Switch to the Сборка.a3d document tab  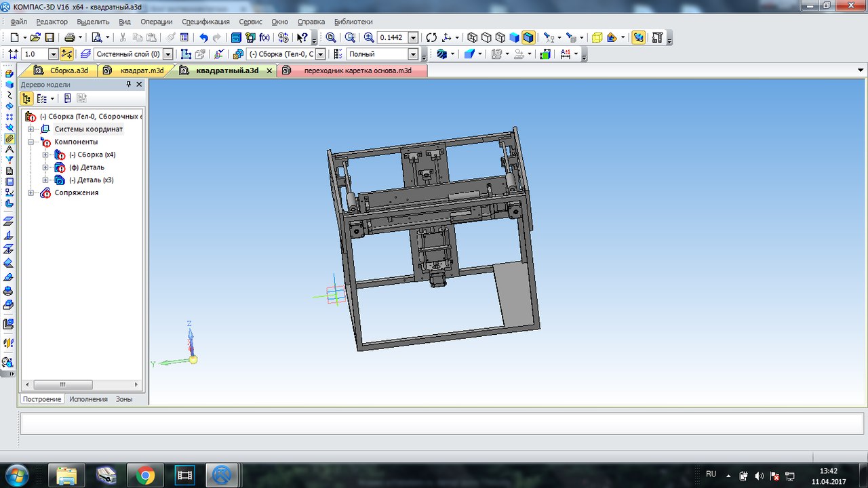click(x=68, y=70)
